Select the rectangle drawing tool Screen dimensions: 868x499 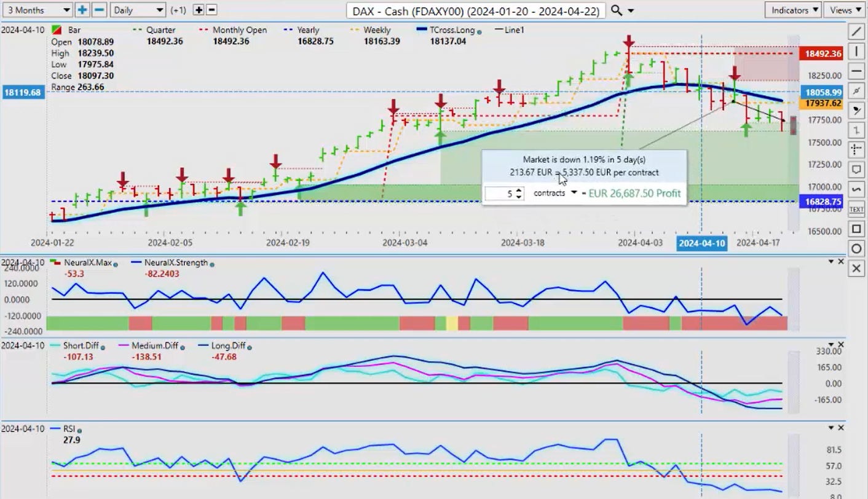(856, 229)
